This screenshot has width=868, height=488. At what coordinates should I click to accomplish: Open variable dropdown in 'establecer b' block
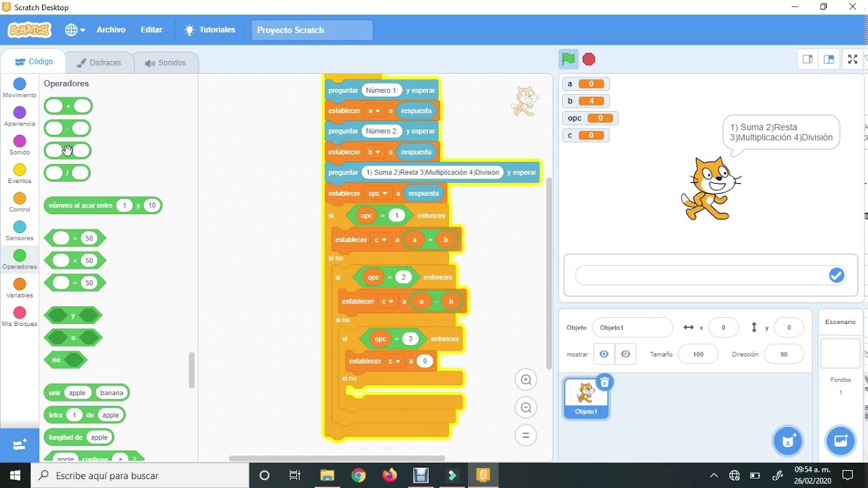coord(374,152)
